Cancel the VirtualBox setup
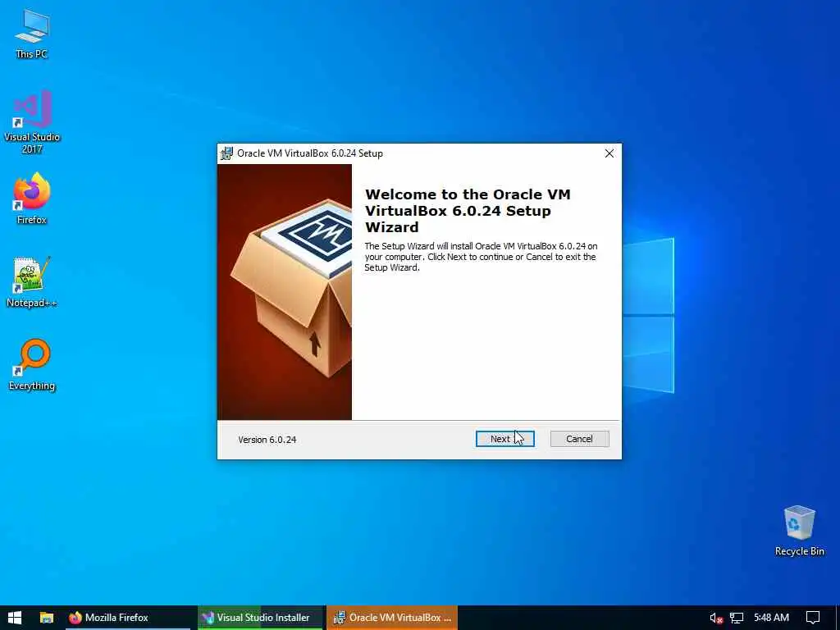Image resolution: width=840 pixels, height=630 pixels. 579,439
